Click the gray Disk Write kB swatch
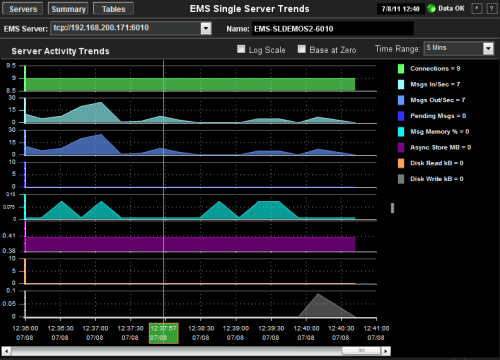This screenshot has height=360, width=500. [x=401, y=179]
